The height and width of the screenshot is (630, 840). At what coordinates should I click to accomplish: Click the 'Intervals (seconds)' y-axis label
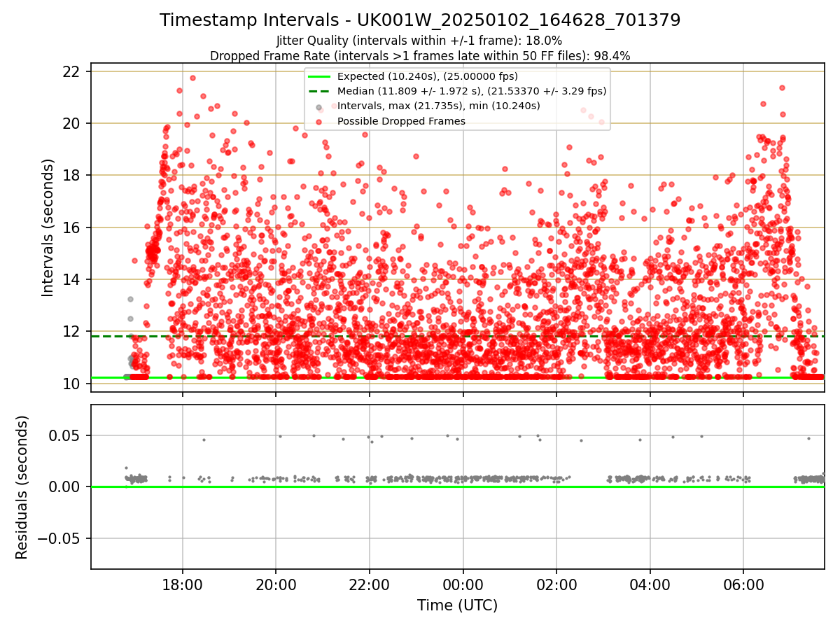pos(48,227)
